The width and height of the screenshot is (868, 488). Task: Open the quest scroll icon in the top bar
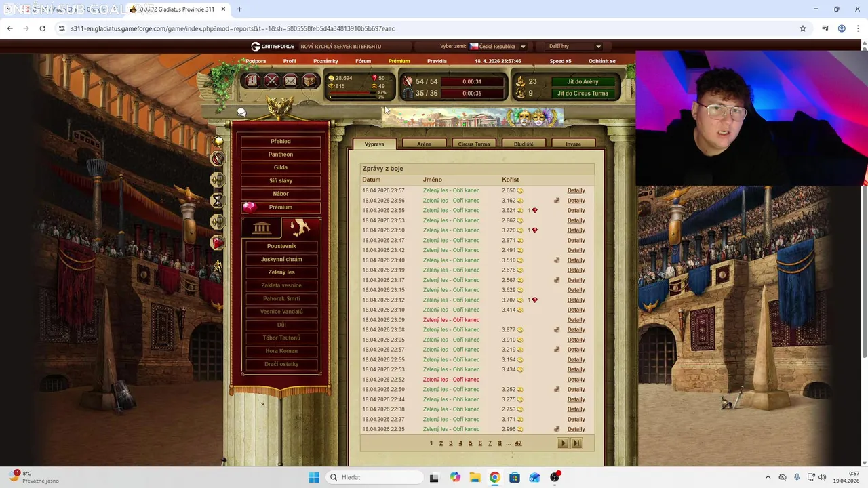[x=252, y=81]
